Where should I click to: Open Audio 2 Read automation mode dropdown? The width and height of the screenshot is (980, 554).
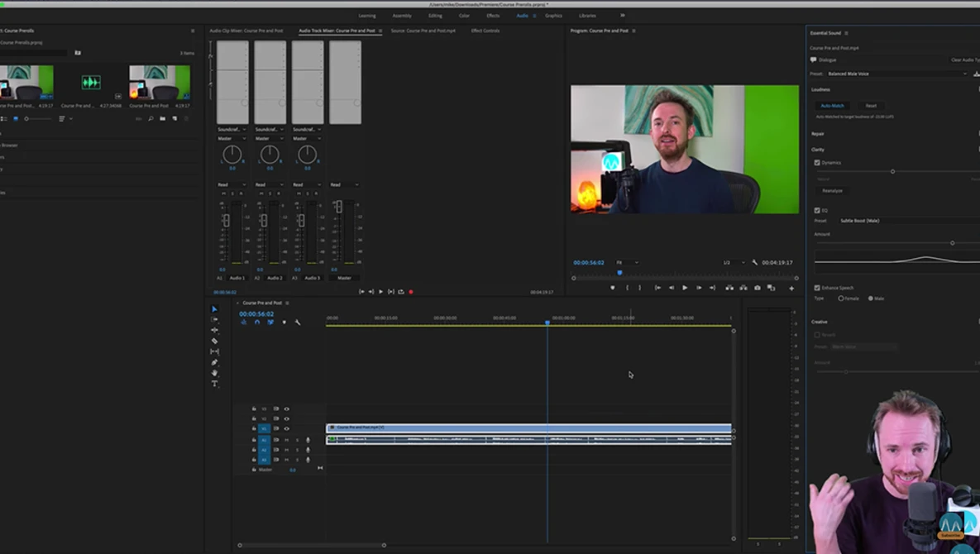[x=270, y=185]
